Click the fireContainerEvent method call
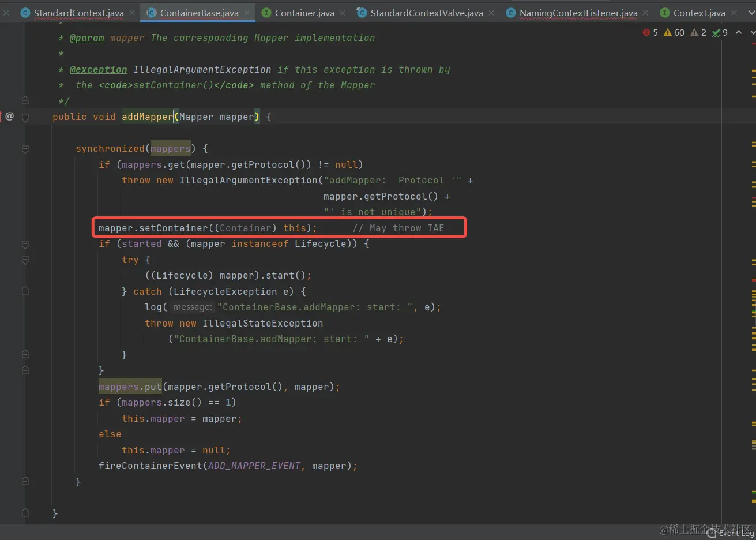 point(151,466)
